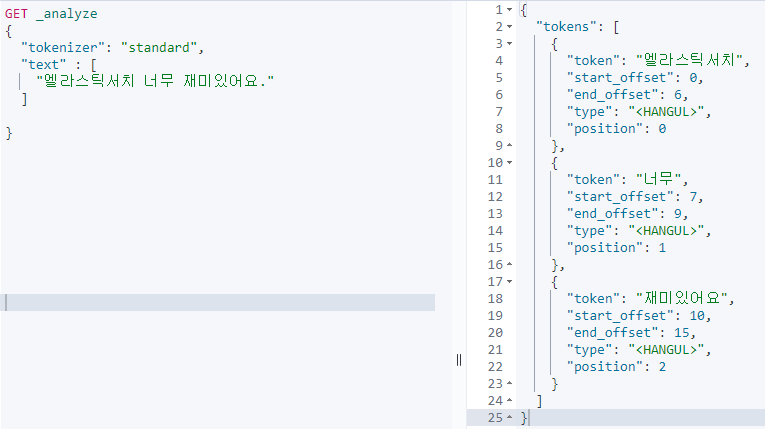Click the fold-end marker on line 9
Screen dimensions: 765x429
pyautogui.click(x=509, y=145)
